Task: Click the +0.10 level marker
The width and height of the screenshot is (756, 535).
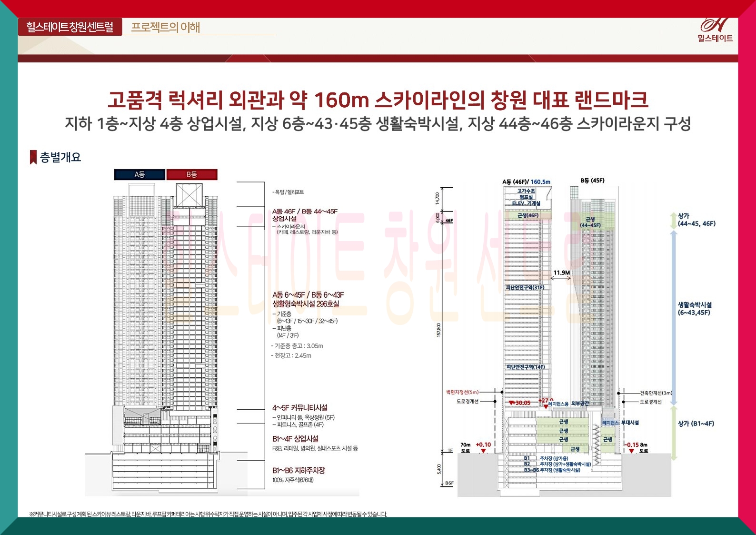Action: point(483,447)
